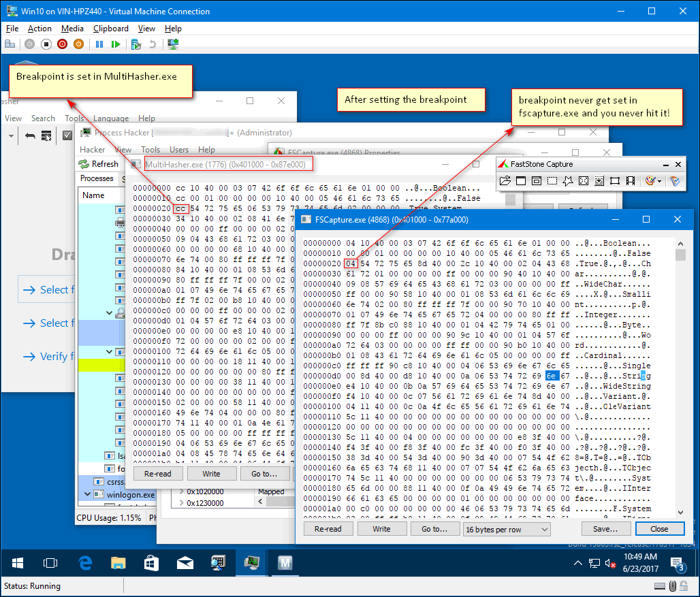
Task: Click Write button in FSCapture memory editor
Action: [381, 529]
